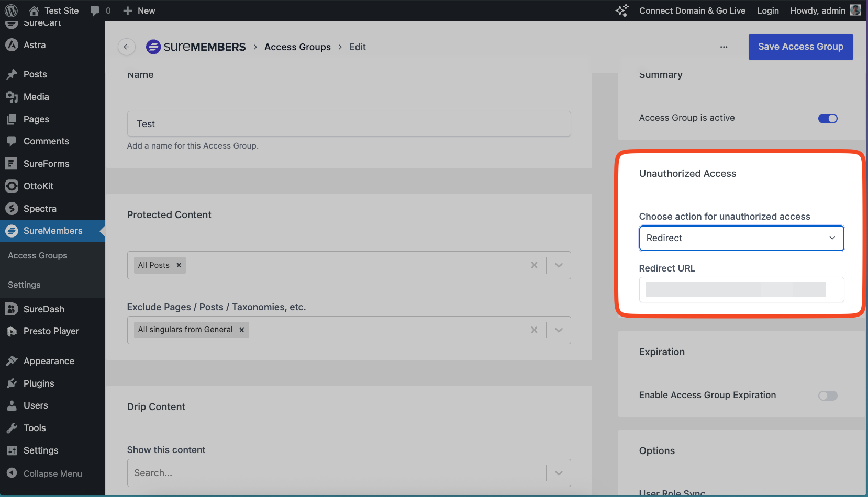Clear all Exclude Pages selections
The width and height of the screenshot is (868, 497).
[534, 330]
